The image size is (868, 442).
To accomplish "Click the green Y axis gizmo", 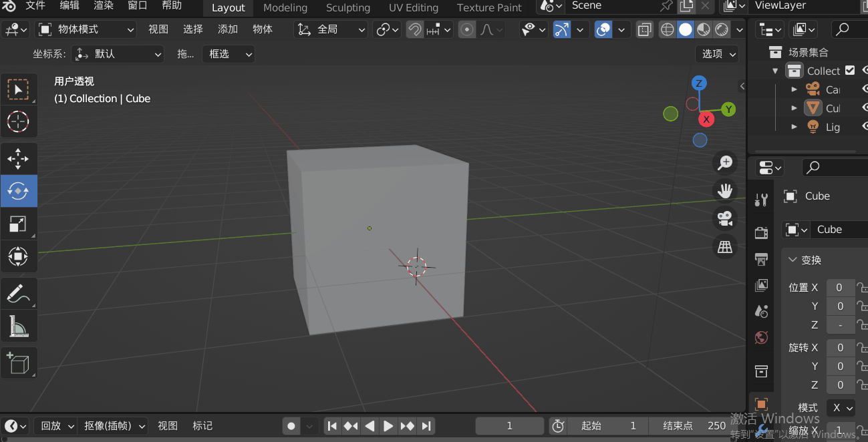I will [728, 109].
